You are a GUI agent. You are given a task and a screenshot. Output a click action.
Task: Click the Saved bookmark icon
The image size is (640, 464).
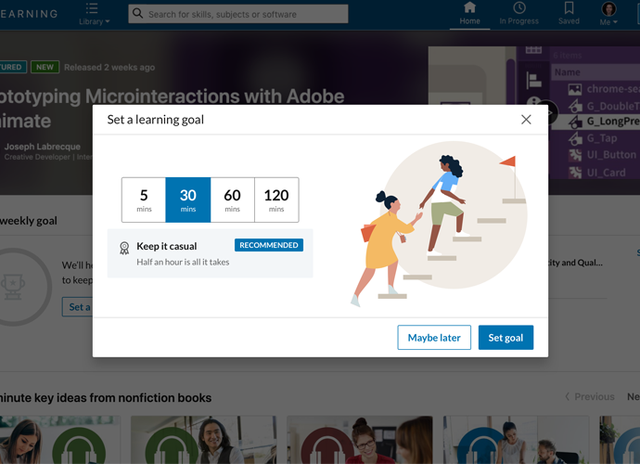(569, 7)
